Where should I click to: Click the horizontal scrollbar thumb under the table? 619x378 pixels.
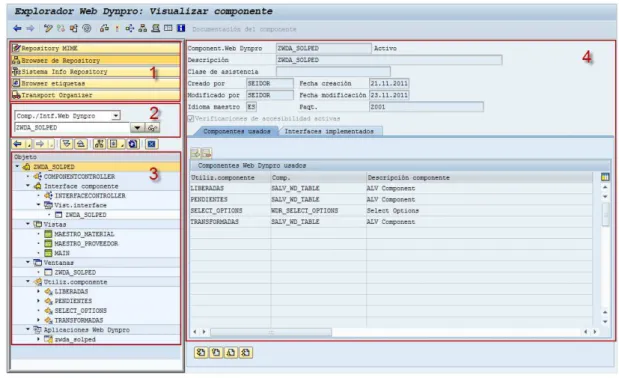tap(271, 332)
